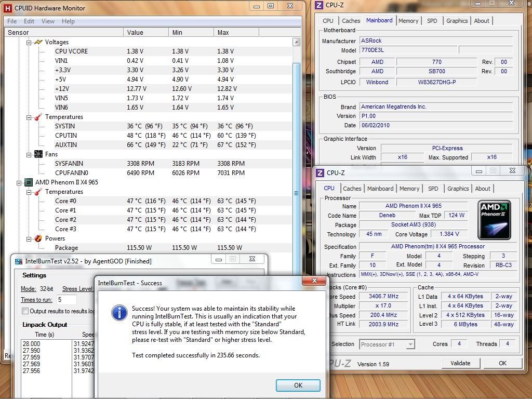This screenshot has width=532, height=399.
Task: Collapse the Temperatures node containing Core #0
Action: click(x=29, y=192)
